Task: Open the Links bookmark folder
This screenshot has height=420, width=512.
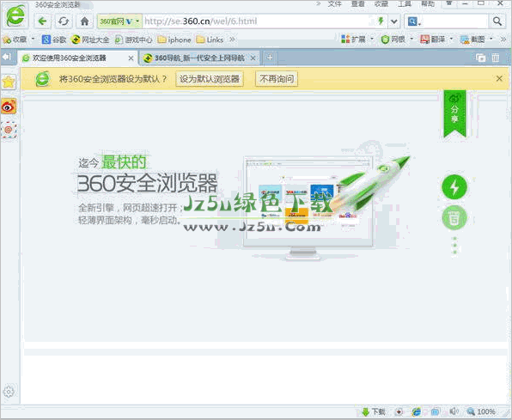Action: click(x=210, y=40)
